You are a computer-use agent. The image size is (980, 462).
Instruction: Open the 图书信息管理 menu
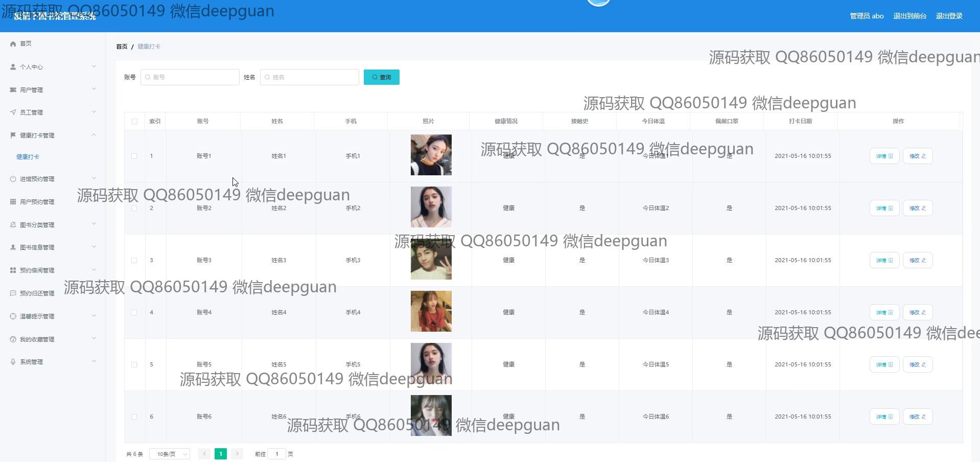[x=37, y=247]
